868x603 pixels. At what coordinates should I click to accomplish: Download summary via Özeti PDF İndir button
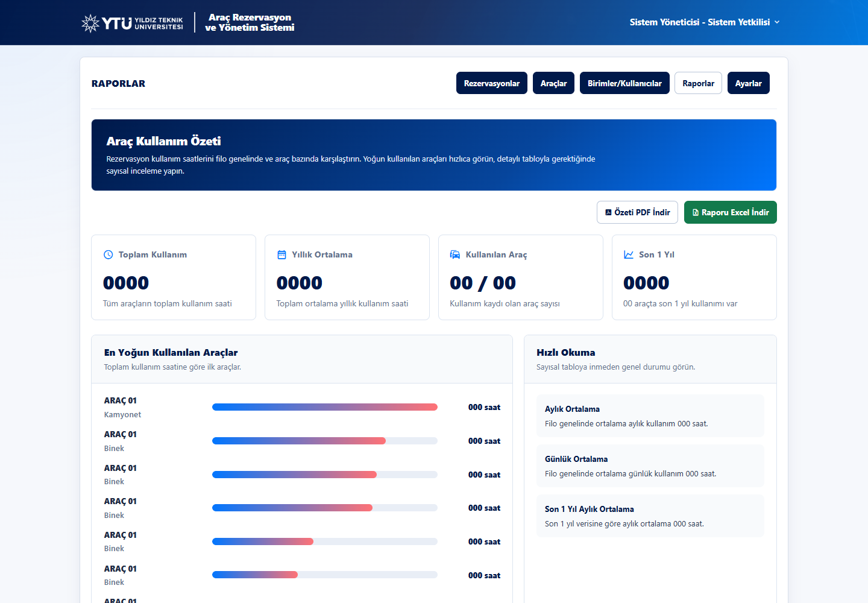pos(637,212)
